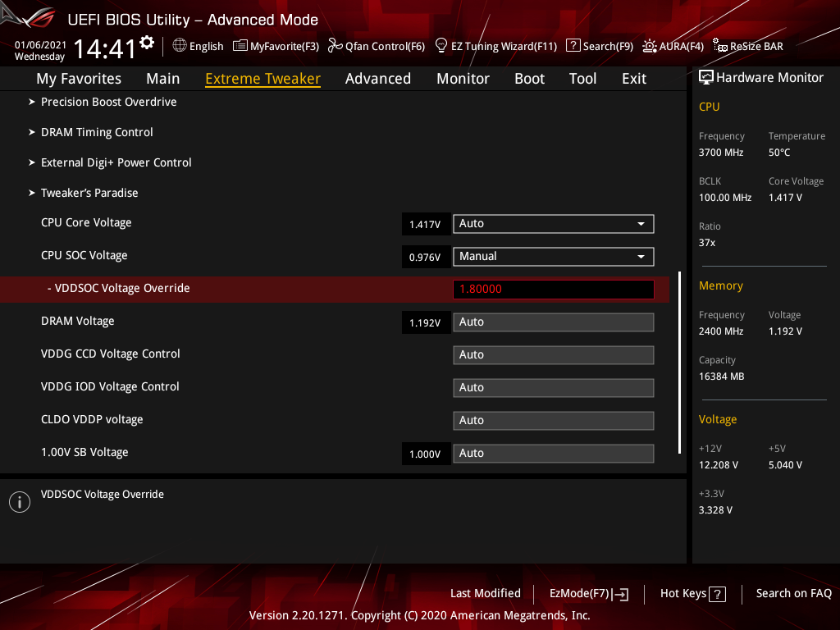Viewport: 840px width, 630px height.
Task: Click the DRAM Voltage Auto field
Action: [554, 322]
